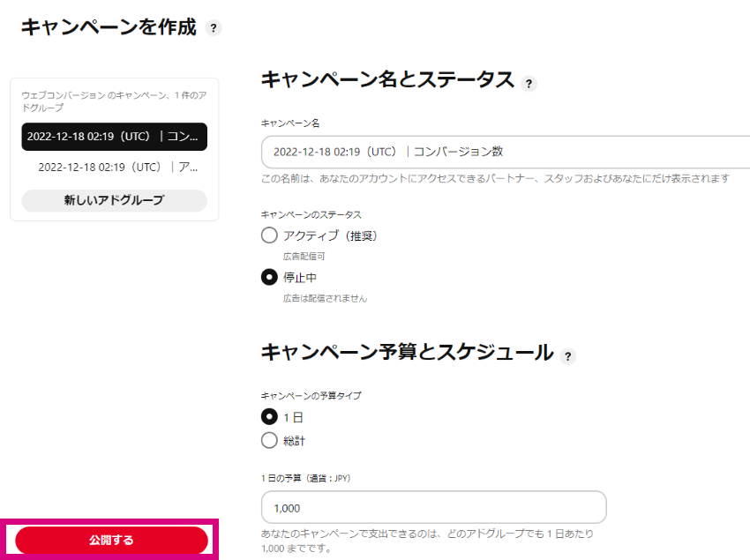This screenshot has width=750, height=560.
Task: Choose the 総計 budget type radio
Action: point(269,440)
